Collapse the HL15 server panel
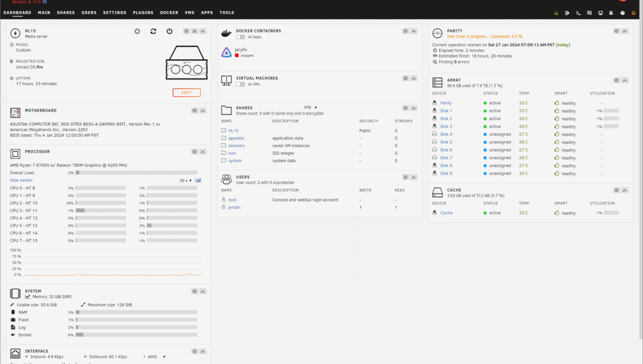Screen dimensions: 643x364 (203, 31)
